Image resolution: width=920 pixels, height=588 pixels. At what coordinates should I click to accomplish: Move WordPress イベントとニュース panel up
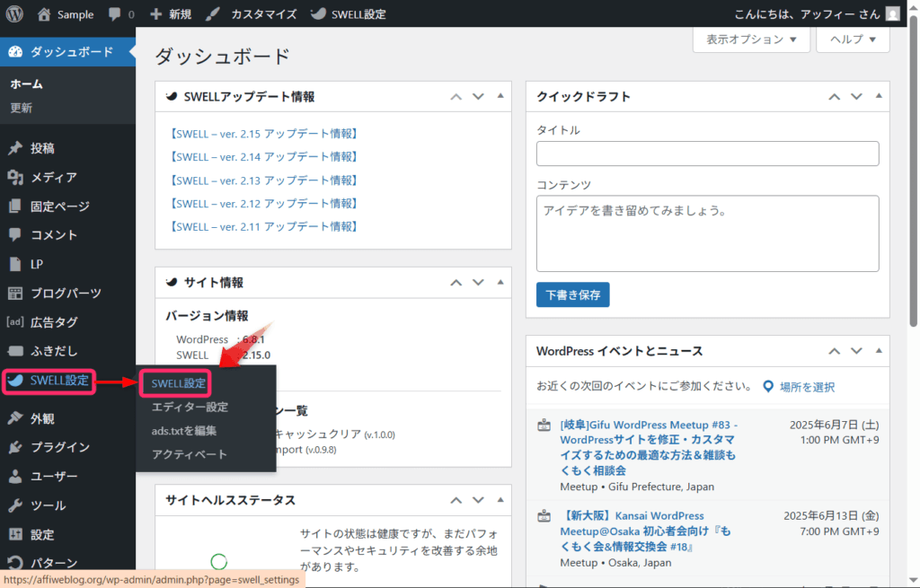pyautogui.click(x=834, y=351)
